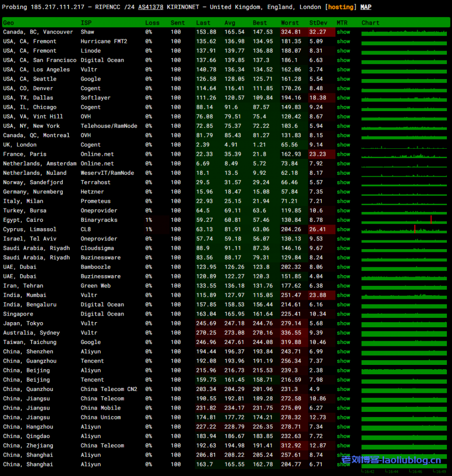Click 'show' MTR for Cyprus Limassol CL8
The image size is (452, 476).
tap(343, 229)
